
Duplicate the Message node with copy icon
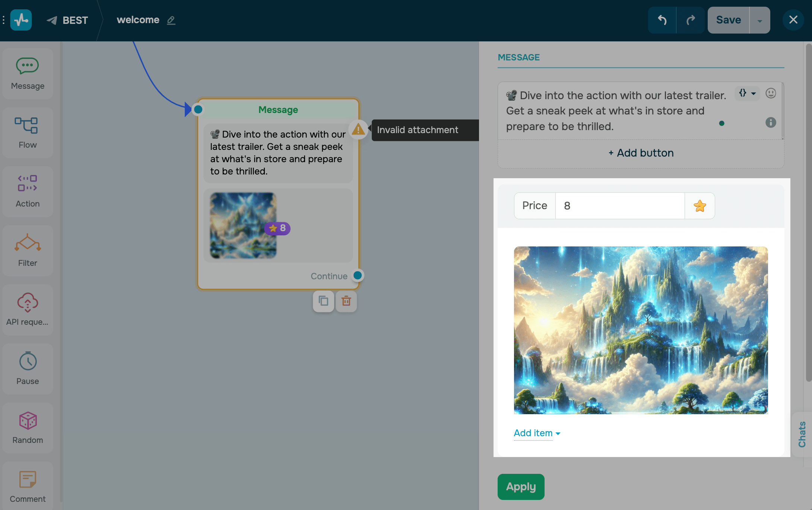point(323,301)
